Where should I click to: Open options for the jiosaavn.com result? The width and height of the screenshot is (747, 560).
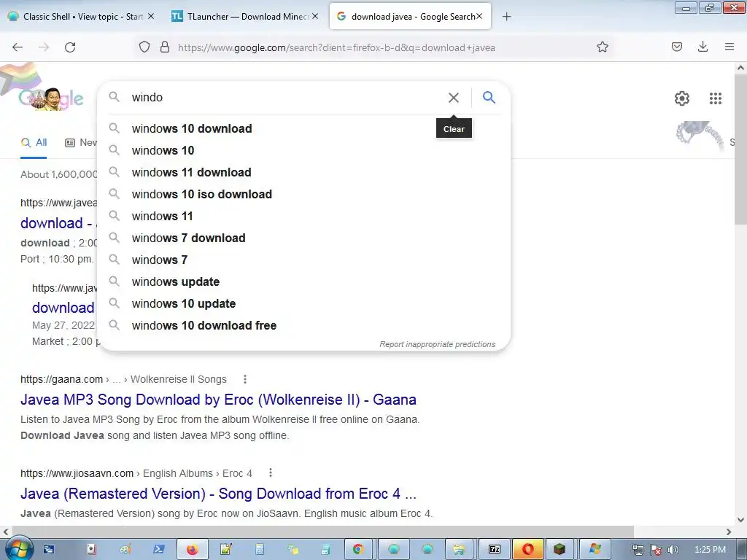(x=270, y=472)
